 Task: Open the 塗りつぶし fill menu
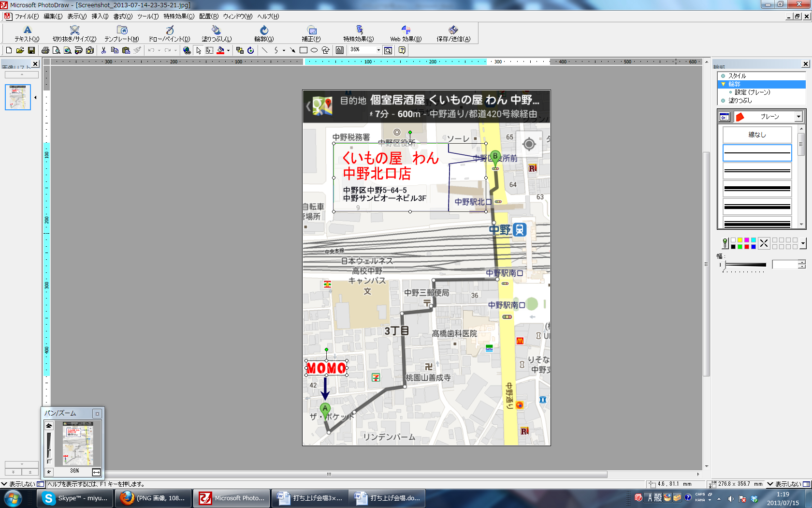[217, 34]
